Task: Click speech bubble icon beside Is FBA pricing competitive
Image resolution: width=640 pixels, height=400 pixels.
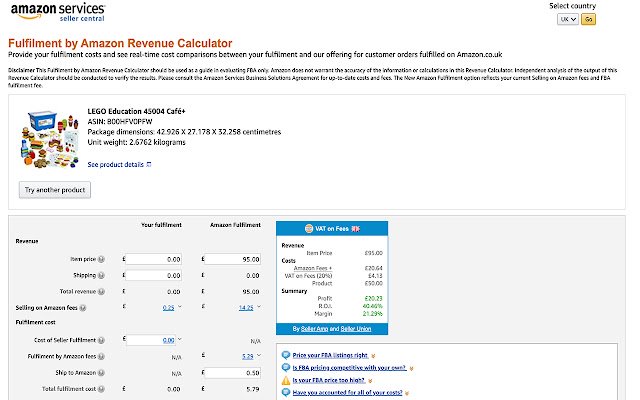Action: tap(286, 368)
